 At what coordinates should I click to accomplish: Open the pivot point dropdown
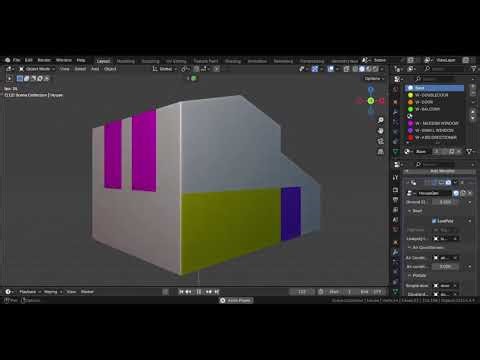[185, 69]
